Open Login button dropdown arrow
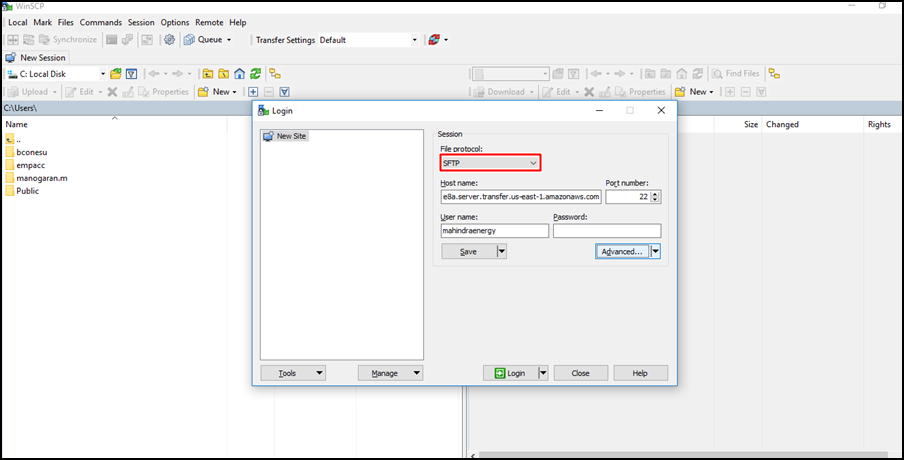 coord(543,373)
